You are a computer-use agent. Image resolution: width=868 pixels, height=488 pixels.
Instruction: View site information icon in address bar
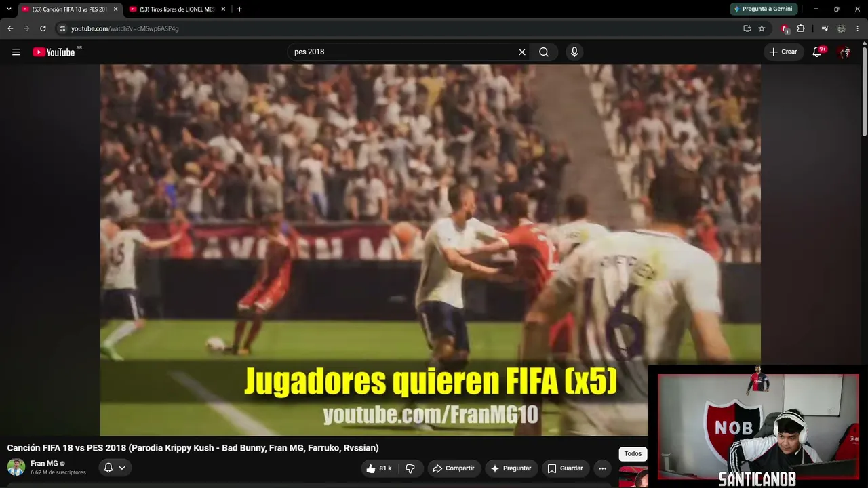pos(62,28)
